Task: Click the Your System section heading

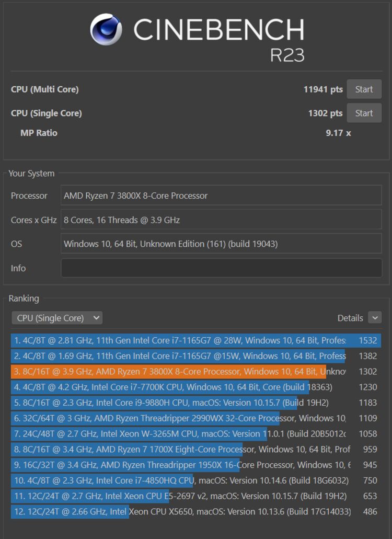Action: point(31,173)
